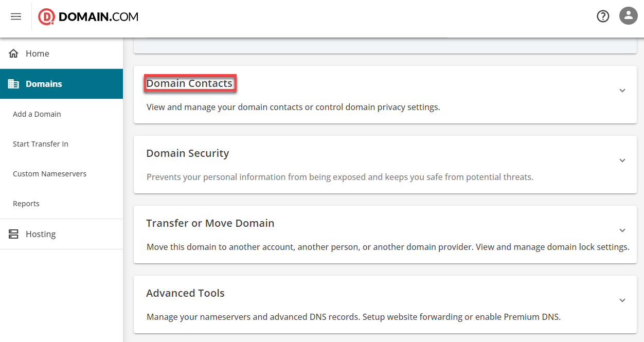644x342 pixels.
Task: Open the hamburger navigation menu
Action: tap(16, 16)
